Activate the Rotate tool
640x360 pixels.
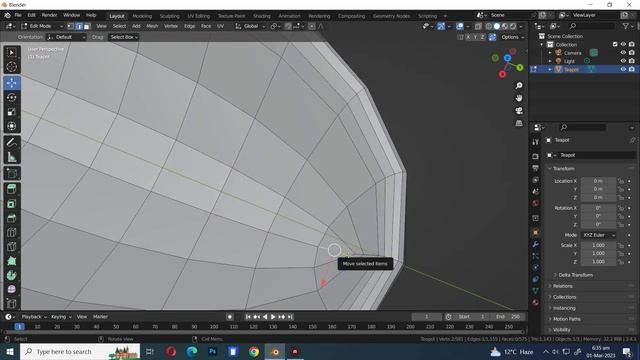coord(11,98)
